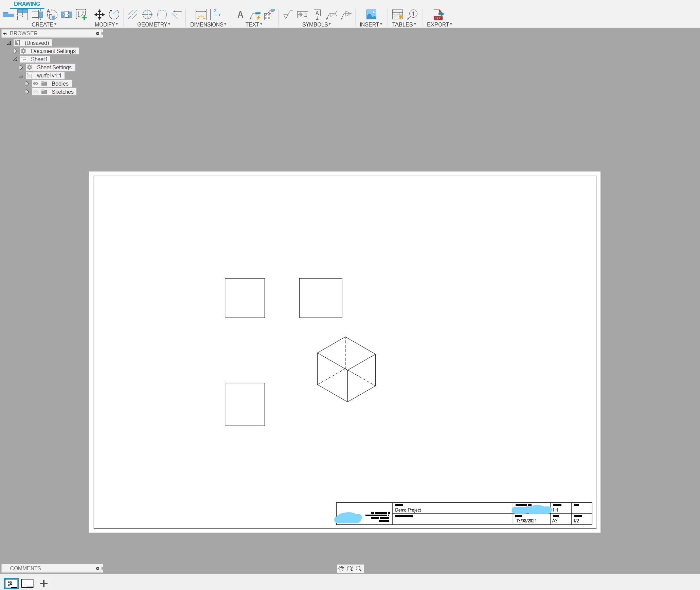This screenshot has height=590, width=700.
Task: Open the MODIFY dropdown menu
Action: tap(106, 24)
